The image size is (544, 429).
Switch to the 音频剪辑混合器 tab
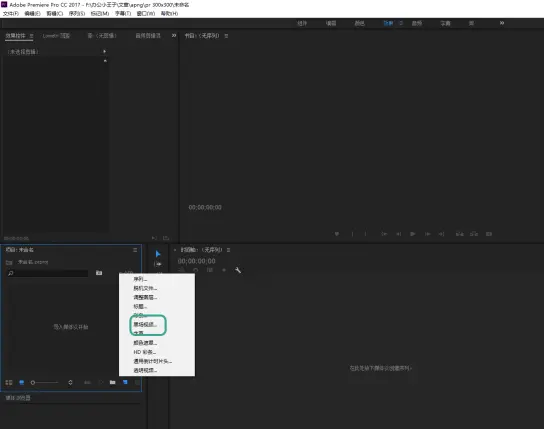click(148, 36)
